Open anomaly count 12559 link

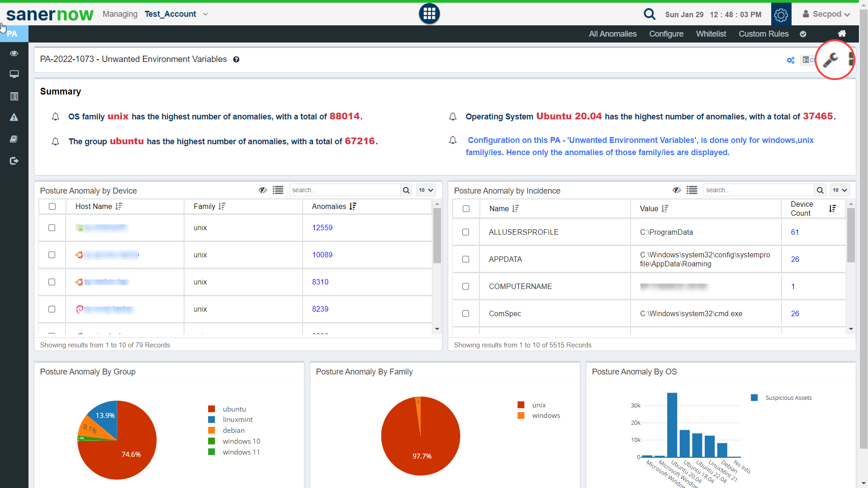point(322,228)
